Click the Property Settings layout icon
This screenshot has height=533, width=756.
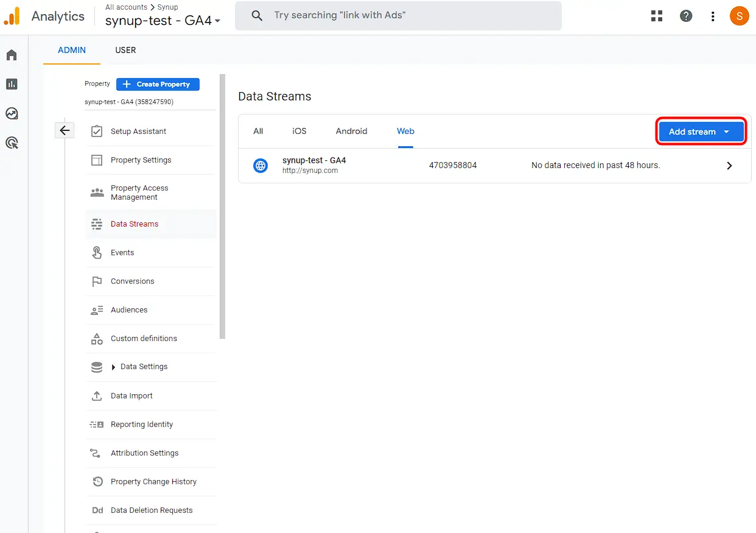pos(97,160)
